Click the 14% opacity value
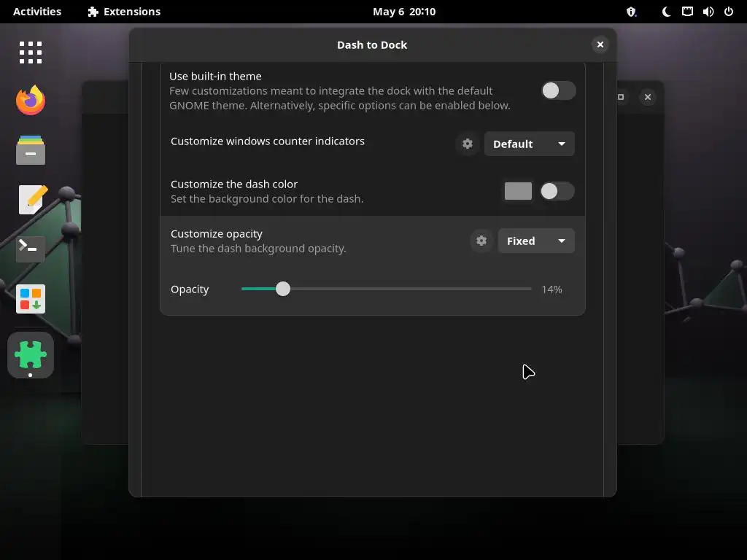 coord(551,289)
